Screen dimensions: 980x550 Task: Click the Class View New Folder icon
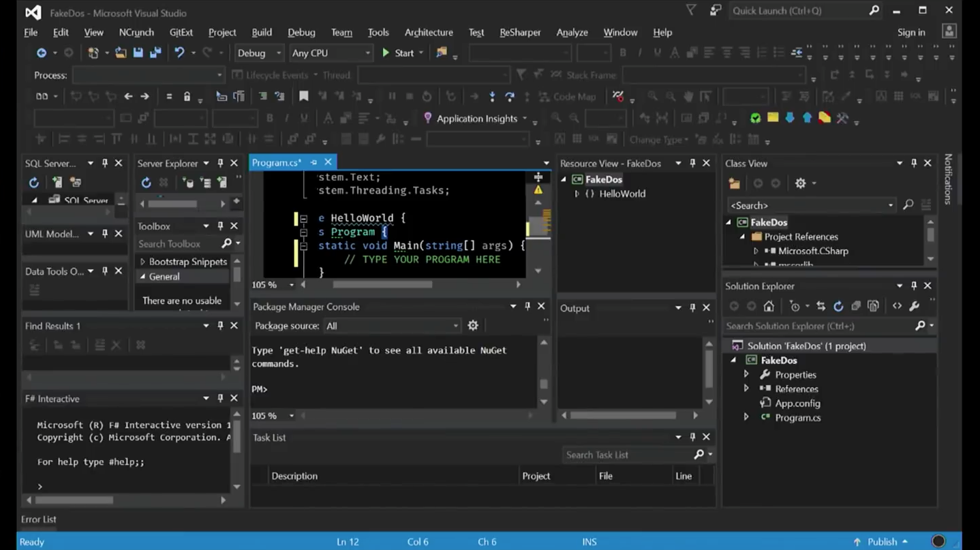734,183
